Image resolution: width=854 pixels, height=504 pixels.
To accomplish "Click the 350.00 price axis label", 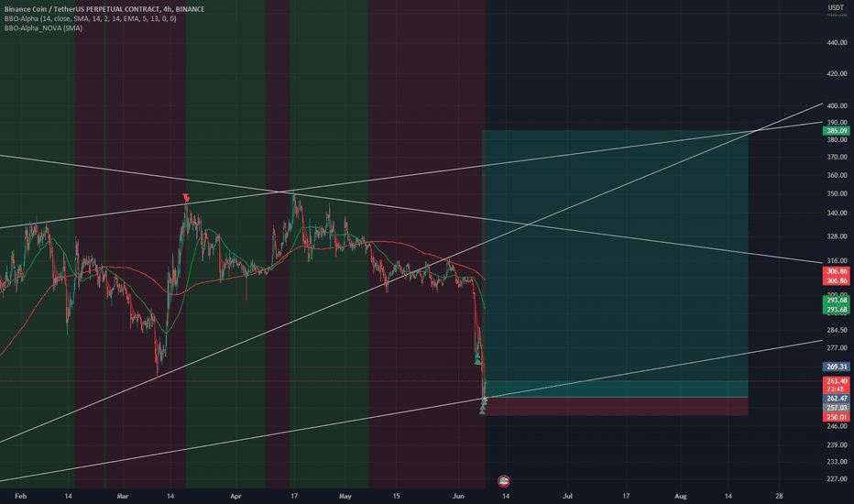I will [836, 193].
